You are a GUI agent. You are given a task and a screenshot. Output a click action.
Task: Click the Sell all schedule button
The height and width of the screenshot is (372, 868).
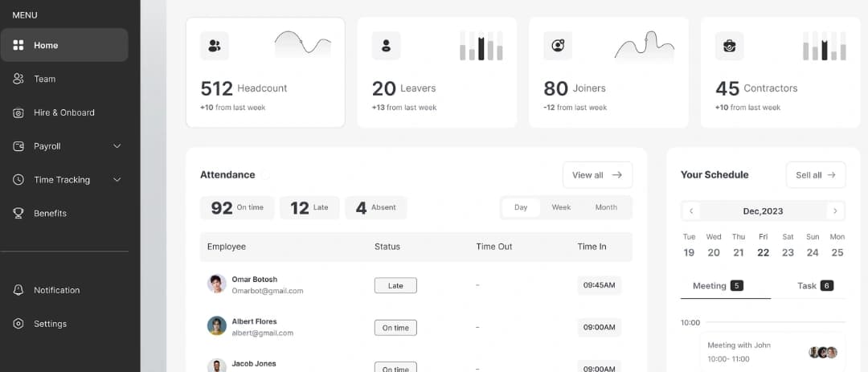click(x=816, y=175)
